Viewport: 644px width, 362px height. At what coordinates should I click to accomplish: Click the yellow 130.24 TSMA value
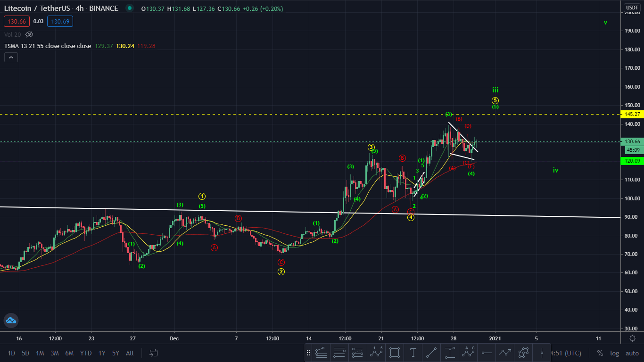pos(125,46)
